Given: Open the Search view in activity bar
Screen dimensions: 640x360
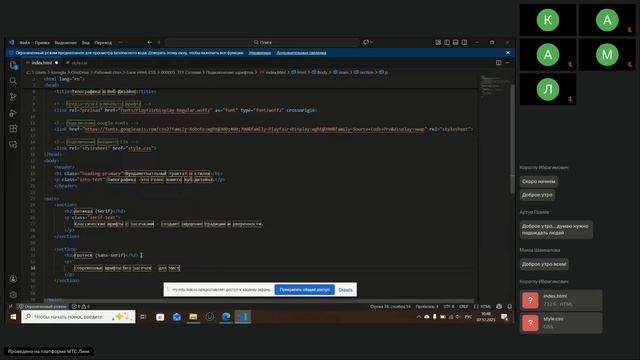Looking at the screenshot, I should pos(13,81).
